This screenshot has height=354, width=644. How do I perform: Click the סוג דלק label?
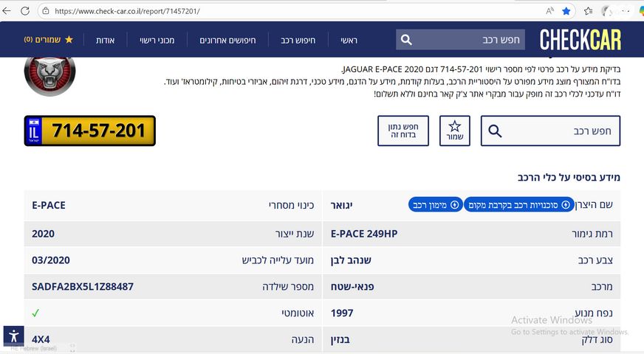[x=597, y=340]
